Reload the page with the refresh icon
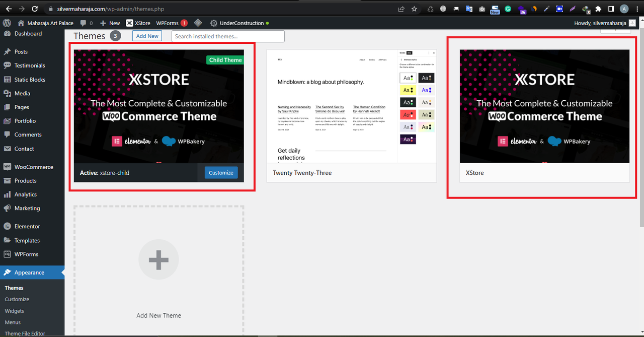 35,9
